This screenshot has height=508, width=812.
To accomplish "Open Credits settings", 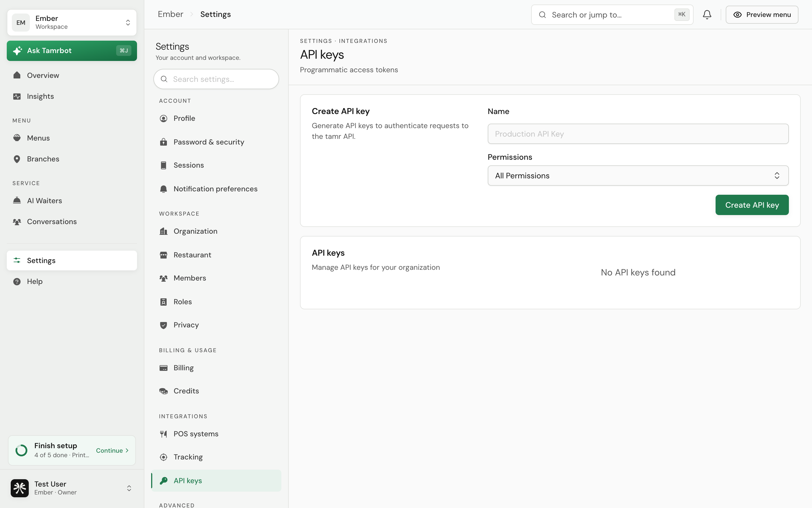I will click(216, 391).
